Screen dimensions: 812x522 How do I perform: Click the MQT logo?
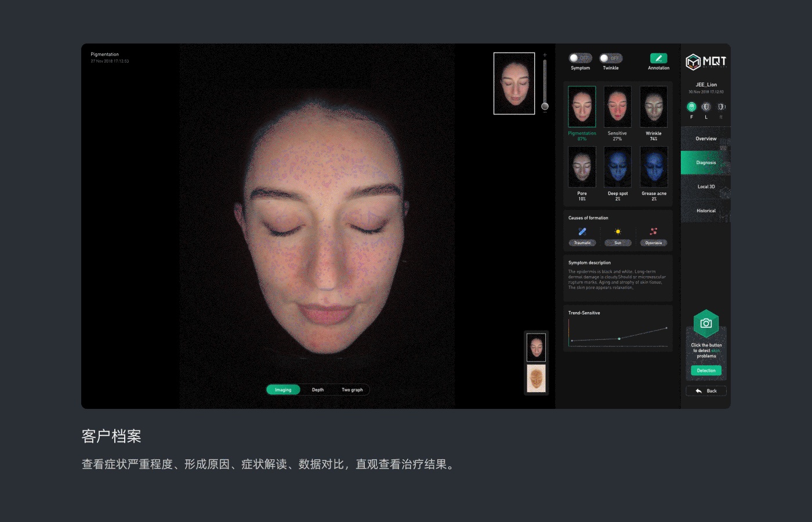(x=706, y=61)
